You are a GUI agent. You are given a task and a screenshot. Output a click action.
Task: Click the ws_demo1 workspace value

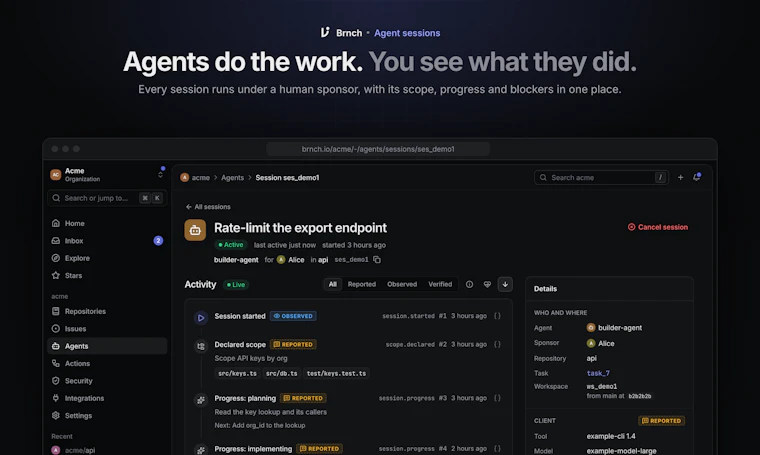pos(602,387)
